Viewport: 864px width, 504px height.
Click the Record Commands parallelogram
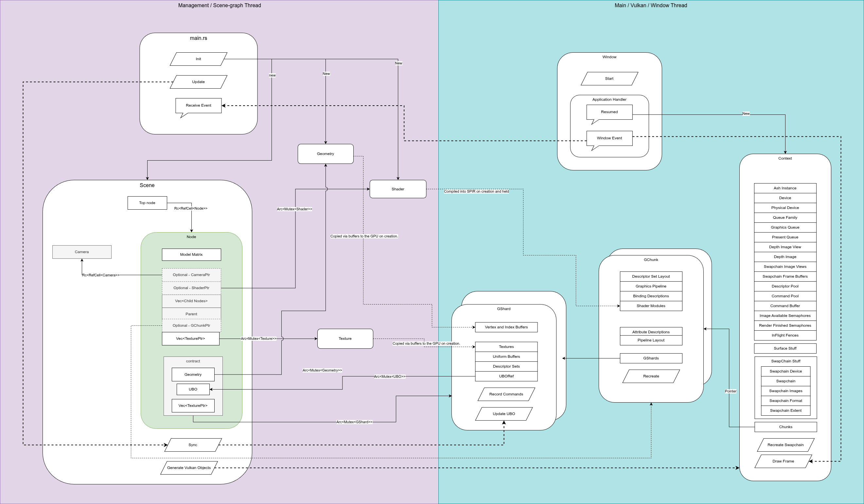506,394
